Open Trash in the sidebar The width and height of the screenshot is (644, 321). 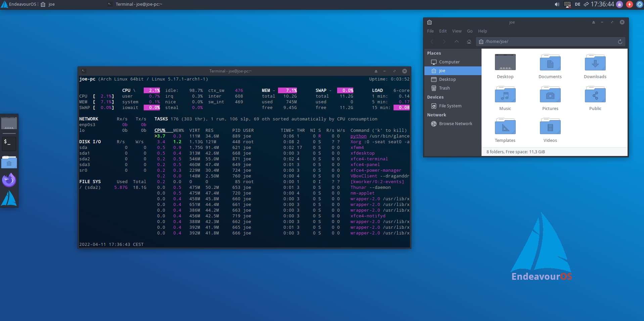click(x=453, y=88)
